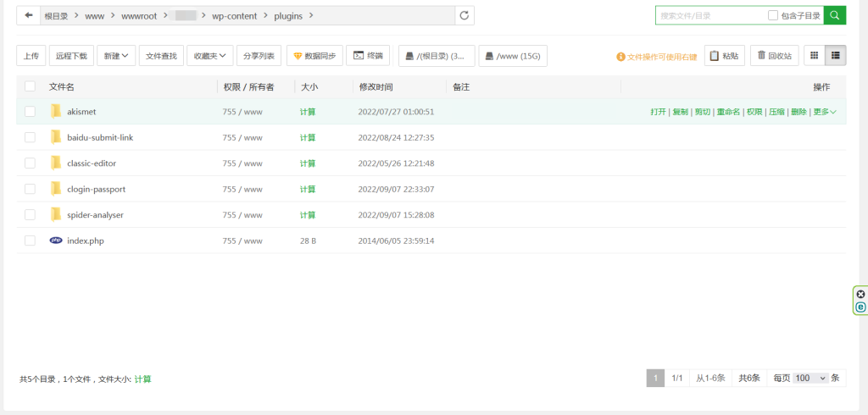Expand 更多 (More) actions for akismet
Viewport: 868px width, 415px height.
[825, 112]
